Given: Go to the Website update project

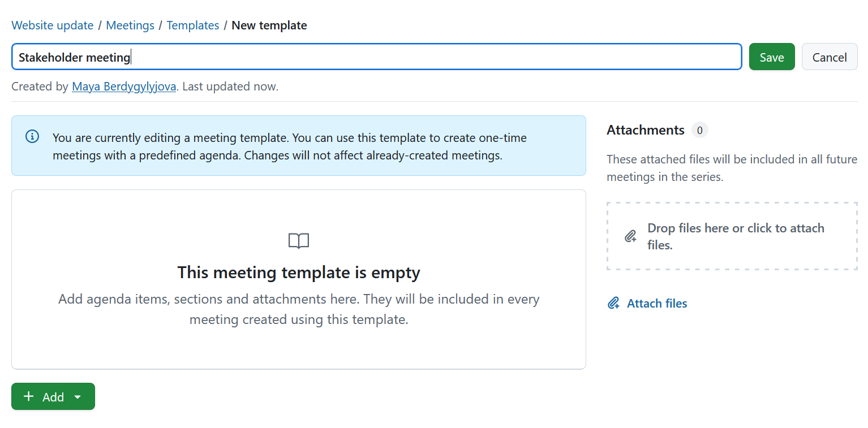Looking at the screenshot, I should click(52, 25).
